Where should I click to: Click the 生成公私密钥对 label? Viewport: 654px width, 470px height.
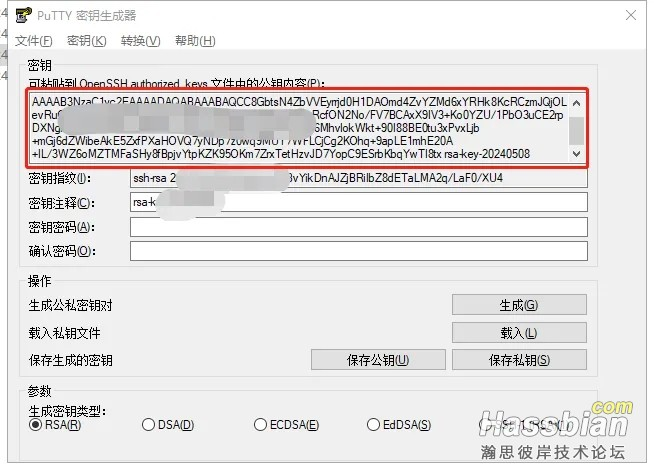(x=70, y=306)
